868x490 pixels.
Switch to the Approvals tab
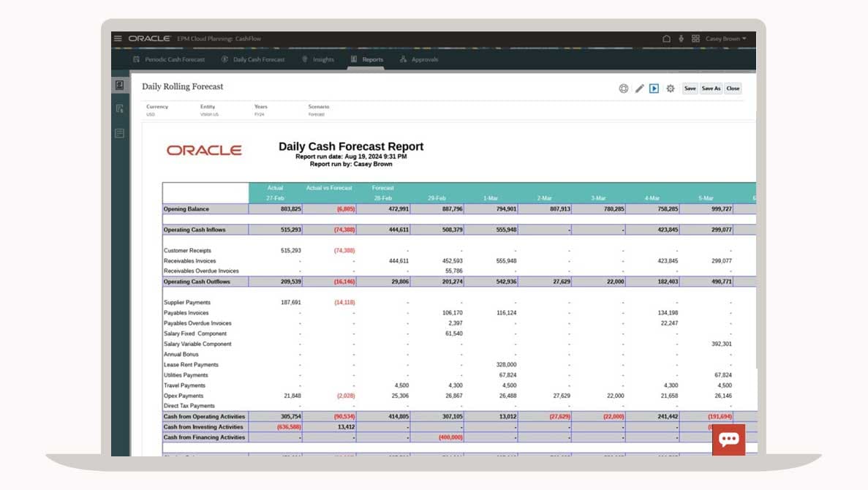pyautogui.click(x=419, y=59)
